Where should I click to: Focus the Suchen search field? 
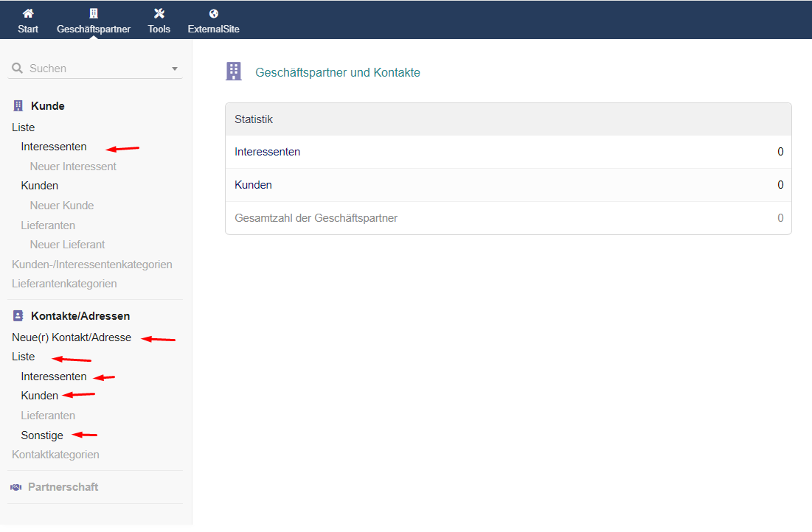click(96, 69)
